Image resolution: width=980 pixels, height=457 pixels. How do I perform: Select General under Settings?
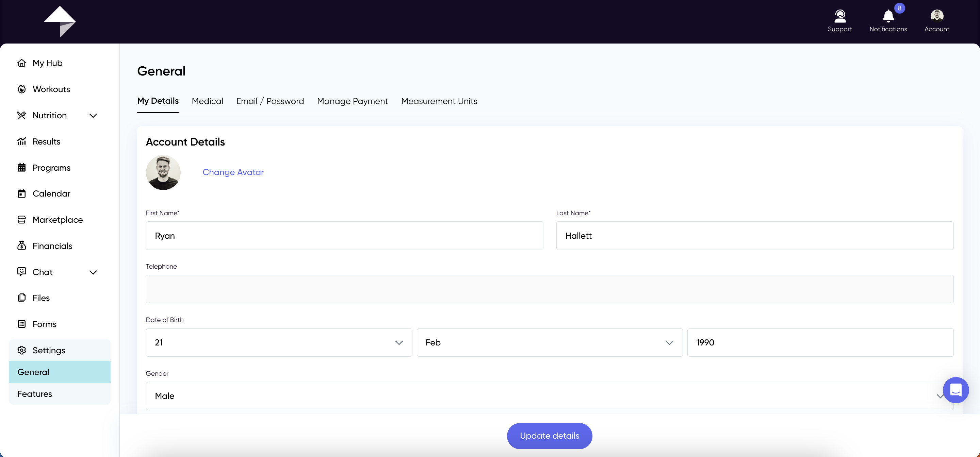click(x=60, y=372)
